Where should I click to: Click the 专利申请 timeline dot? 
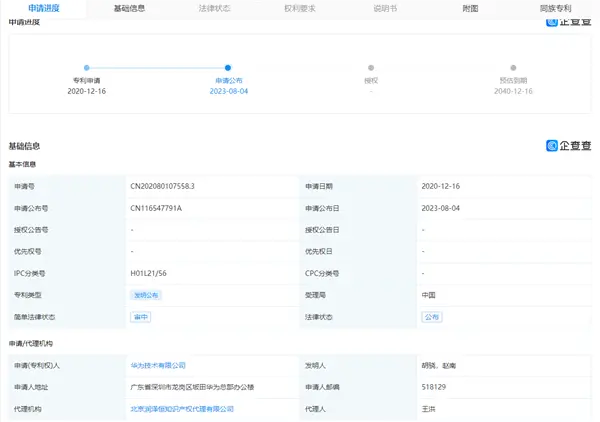click(86, 68)
